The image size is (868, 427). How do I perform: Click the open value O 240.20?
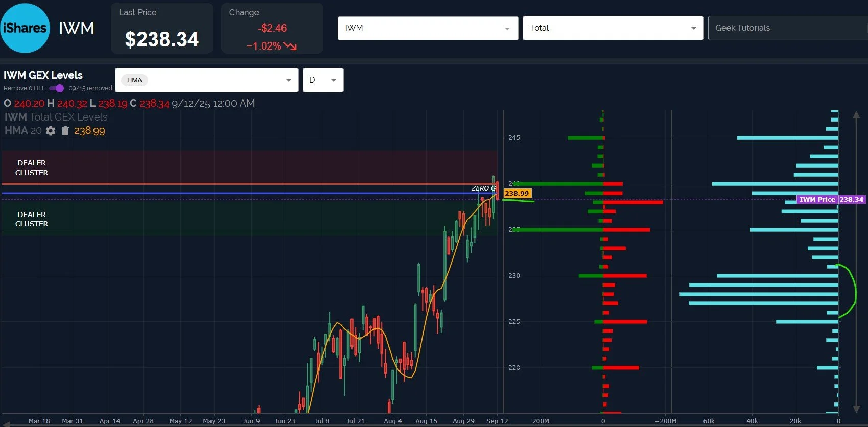24,104
